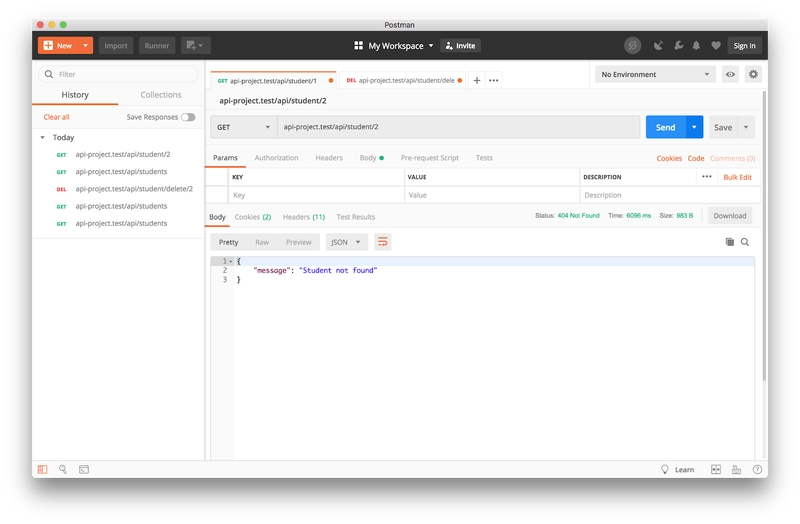Image resolution: width=800 pixels, height=524 pixels.
Task: Open manage environments gear icon
Action: pyautogui.click(x=753, y=74)
